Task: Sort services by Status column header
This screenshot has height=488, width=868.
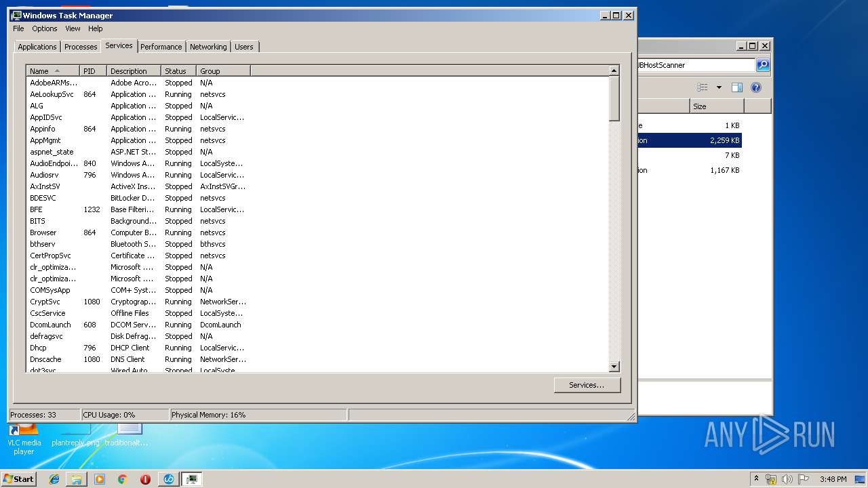Action: (178, 71)
